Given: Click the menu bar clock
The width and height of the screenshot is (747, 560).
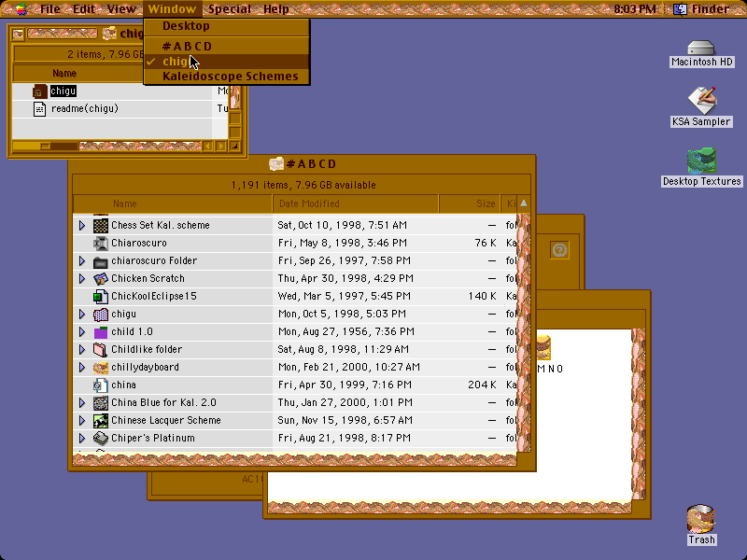Looking at the screenshot, I should click(x=635, y=8).
